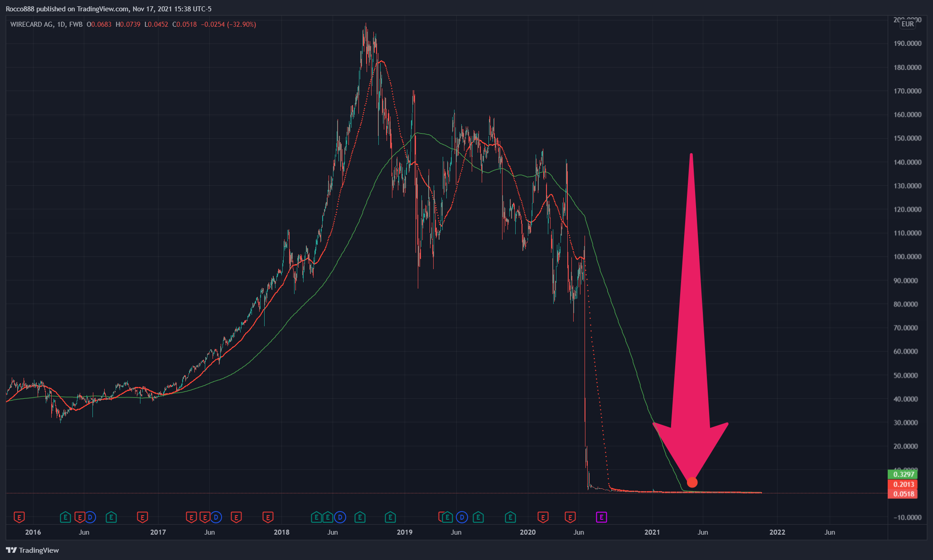
Task: Click the dividend D marker near June 2018
Action: (x=340, y=517)
